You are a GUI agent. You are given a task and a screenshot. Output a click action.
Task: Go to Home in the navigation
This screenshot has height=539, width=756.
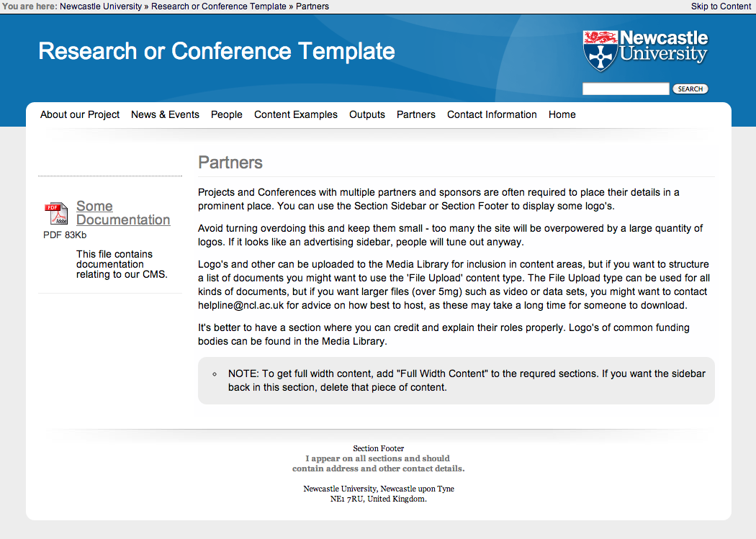562,114
